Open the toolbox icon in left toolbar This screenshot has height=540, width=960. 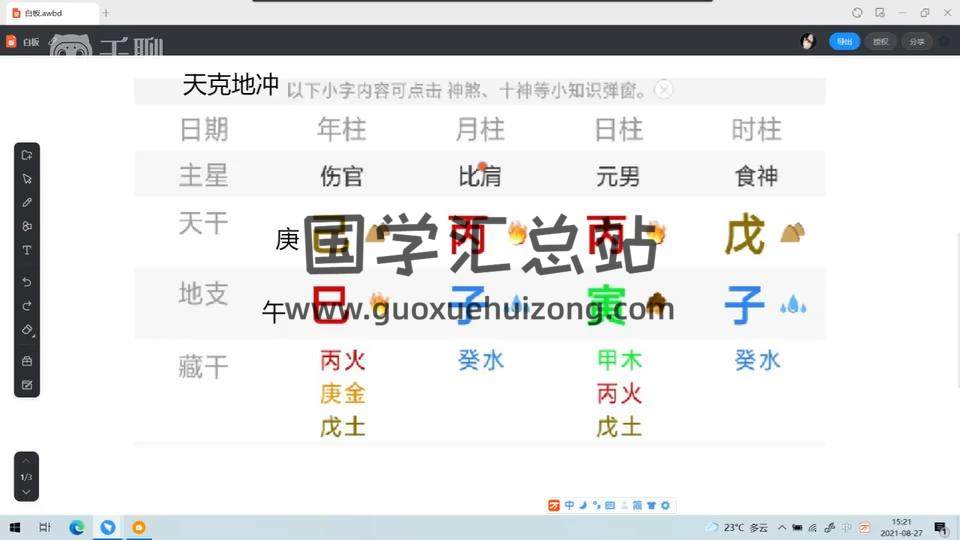click(x=27, y=361)
